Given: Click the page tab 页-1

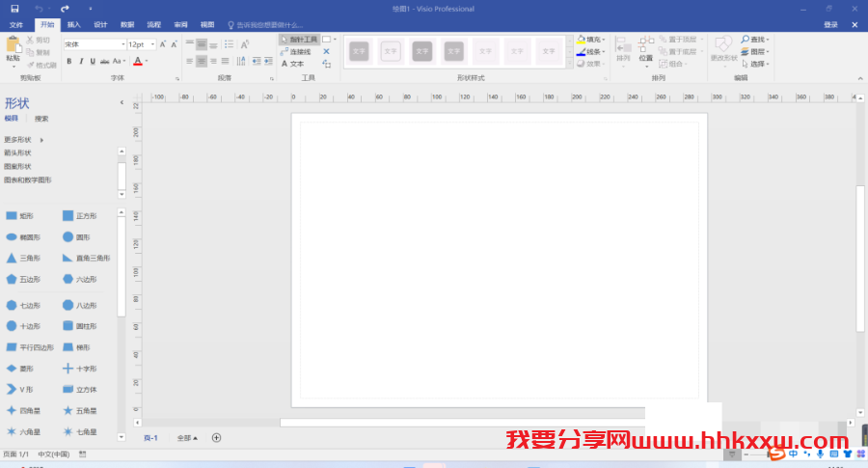Looking at the screenshot, I should coord(150,437).
